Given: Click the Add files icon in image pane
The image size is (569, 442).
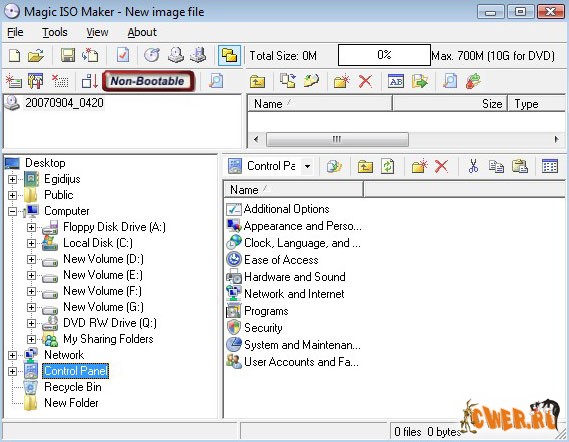Looking at the screenshot, I should pos(288,81).
